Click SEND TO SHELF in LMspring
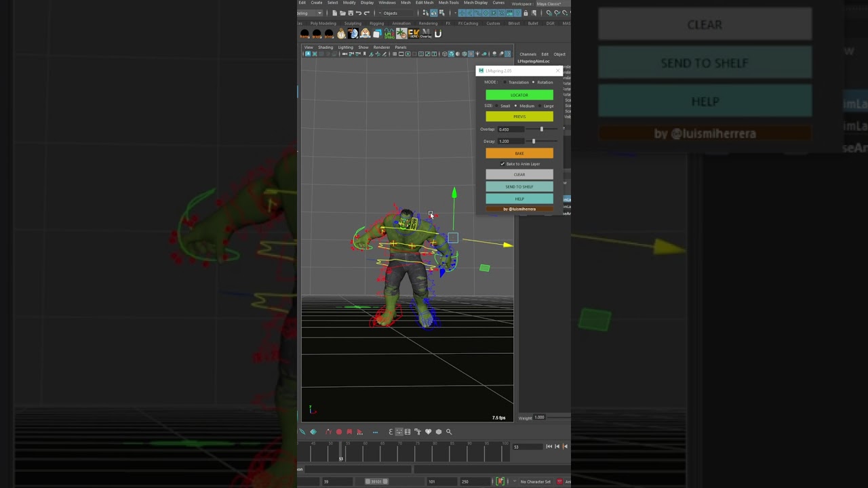The image size is (868, 488). point(519,186)
